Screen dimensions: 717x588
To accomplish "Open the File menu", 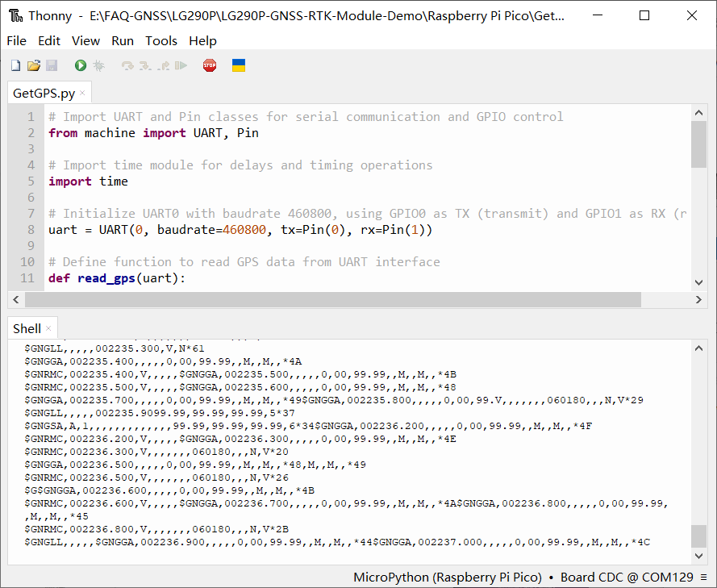I will pos(16,40).
